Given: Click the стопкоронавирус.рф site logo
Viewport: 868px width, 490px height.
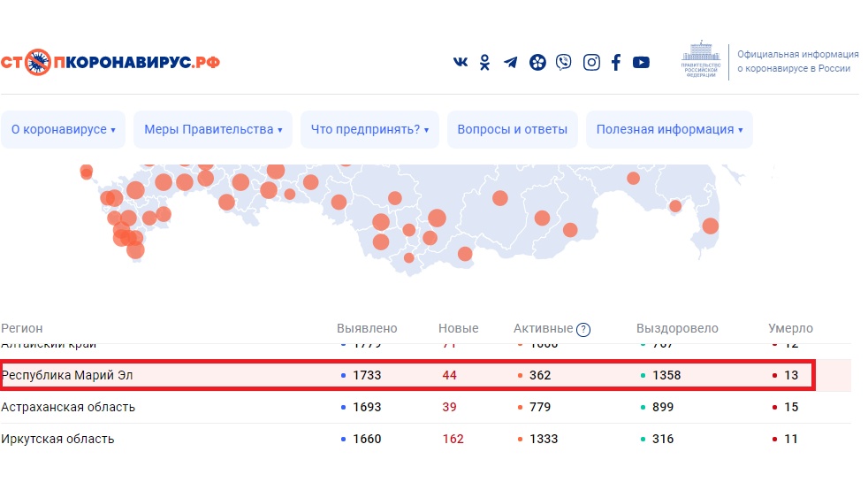Looking at the screenshot, I should pos(110,62).
